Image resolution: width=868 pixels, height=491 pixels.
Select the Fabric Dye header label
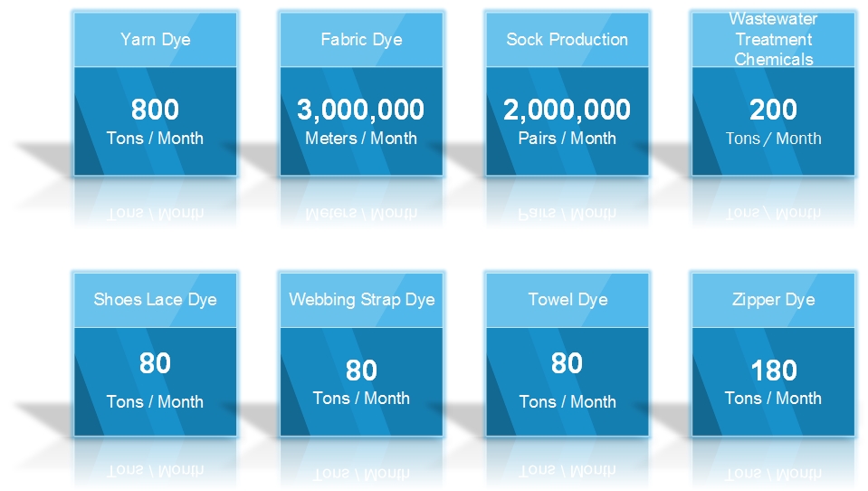click(361, 40)
